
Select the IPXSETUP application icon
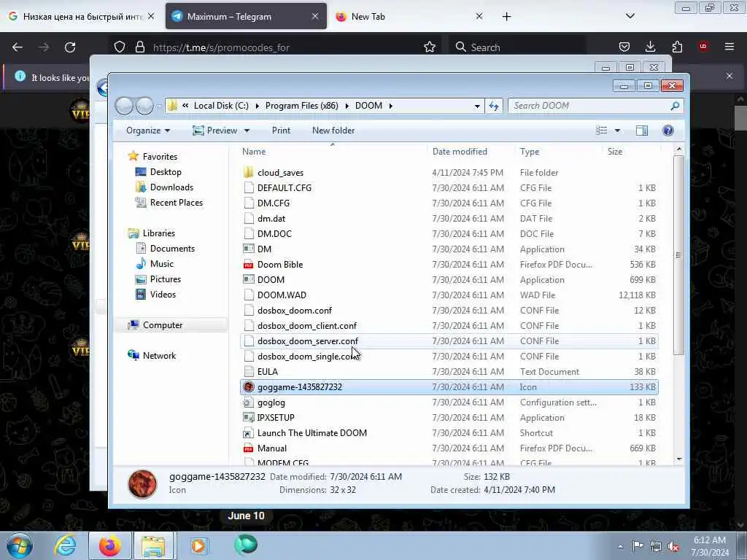248,418
